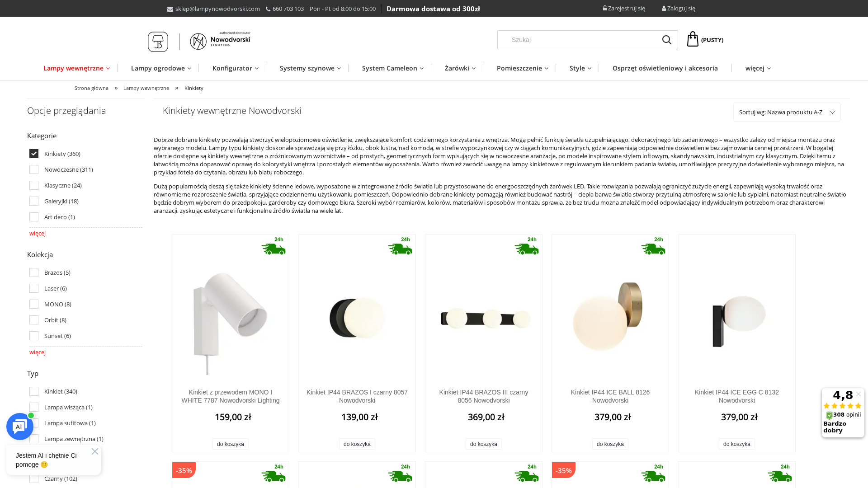This screenshot has width=868, height=488.
Task: Check the Klasyczne (24) filter
Action: (34, 185)
